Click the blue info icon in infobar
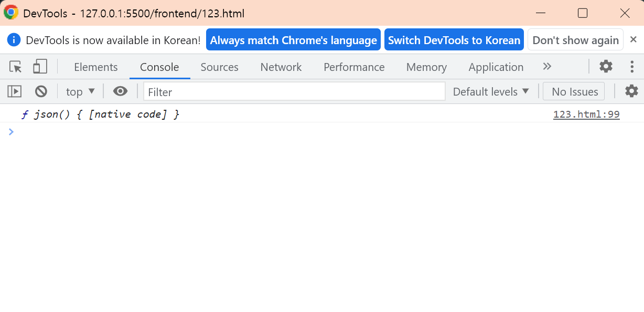 14,40
